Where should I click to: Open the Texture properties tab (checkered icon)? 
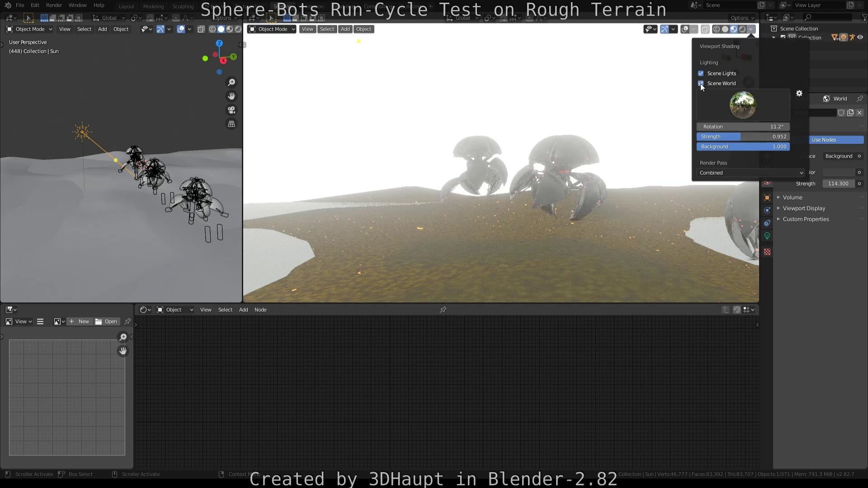[x=767, y=252]
